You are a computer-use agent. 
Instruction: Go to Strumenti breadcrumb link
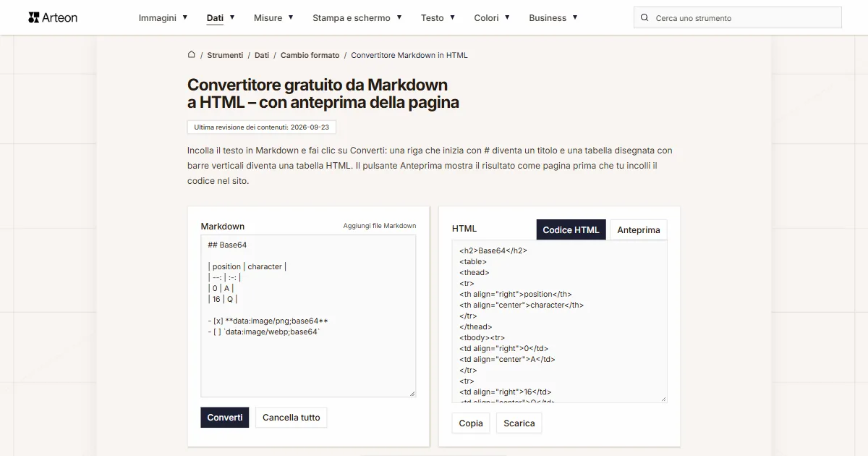225,55
